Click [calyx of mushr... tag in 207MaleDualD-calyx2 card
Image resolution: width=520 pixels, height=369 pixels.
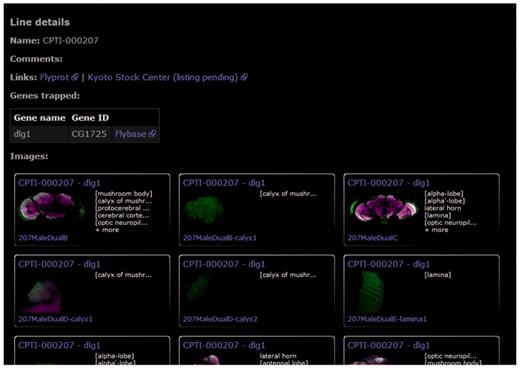[x=288, y=275]
